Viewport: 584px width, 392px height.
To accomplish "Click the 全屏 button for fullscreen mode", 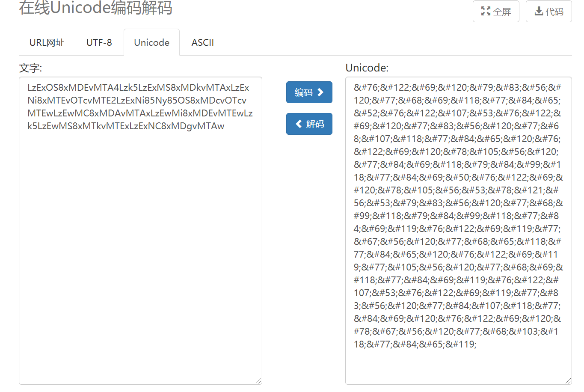I will (x=495, y=12).
